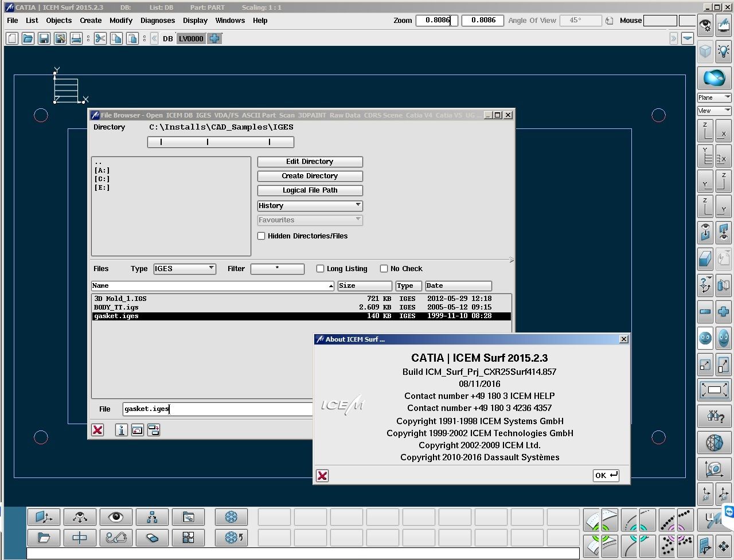
Task: Tick the No Check checkbox
Action: tap(384, 269)
